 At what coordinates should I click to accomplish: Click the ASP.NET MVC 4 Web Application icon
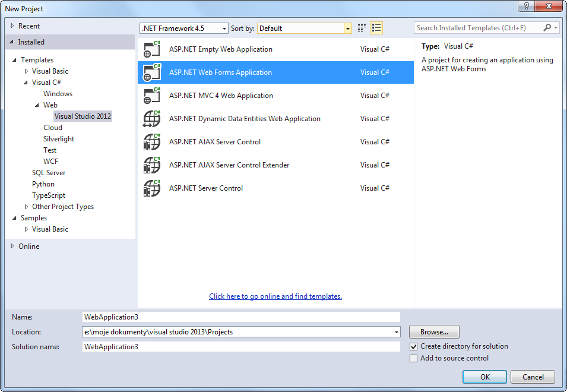(152, 96)
